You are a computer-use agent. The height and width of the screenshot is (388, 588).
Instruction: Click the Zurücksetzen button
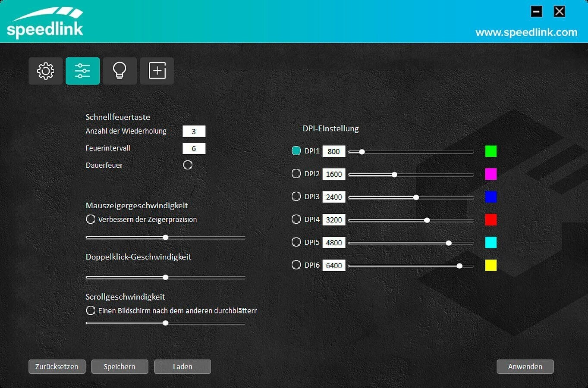click(x=57, y=366)
